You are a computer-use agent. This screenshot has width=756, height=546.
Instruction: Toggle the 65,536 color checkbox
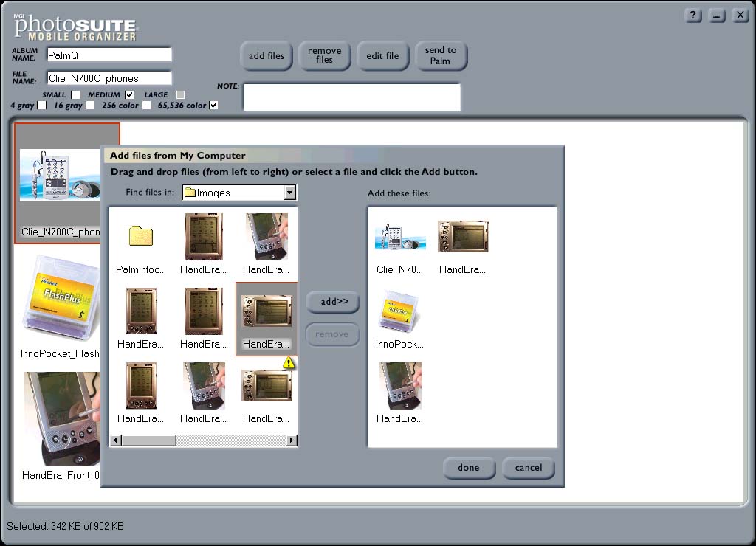coord(213,105)
